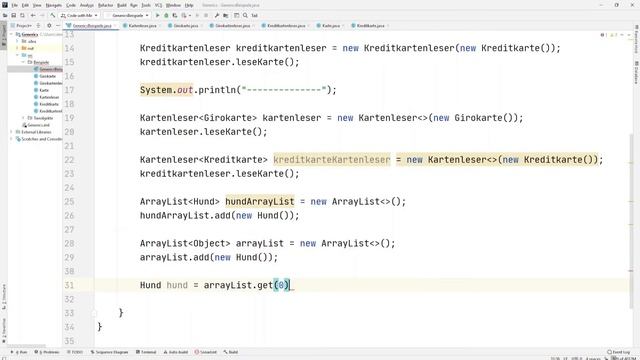Viewport: 640px width, 360px height.
Task: Open Project panel options gear icon
Action: pos(49,26)
